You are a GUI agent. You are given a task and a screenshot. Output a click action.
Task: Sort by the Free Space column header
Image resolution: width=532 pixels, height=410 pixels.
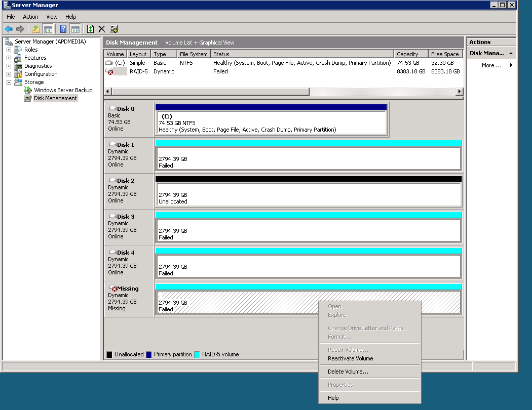tap(445, 54)
